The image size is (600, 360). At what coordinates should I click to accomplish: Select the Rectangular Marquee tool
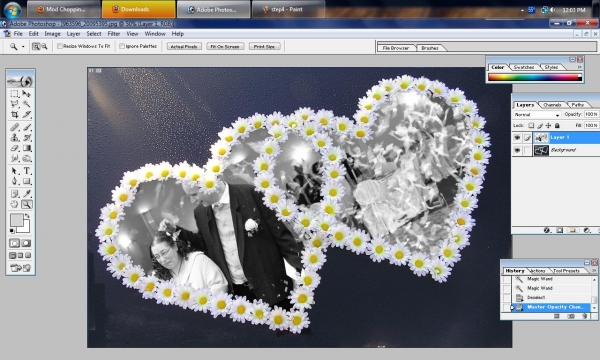(15, 94)
